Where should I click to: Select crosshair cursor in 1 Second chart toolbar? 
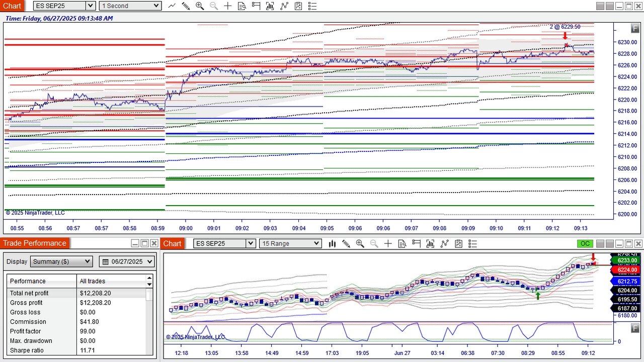(x=228, y=6)
